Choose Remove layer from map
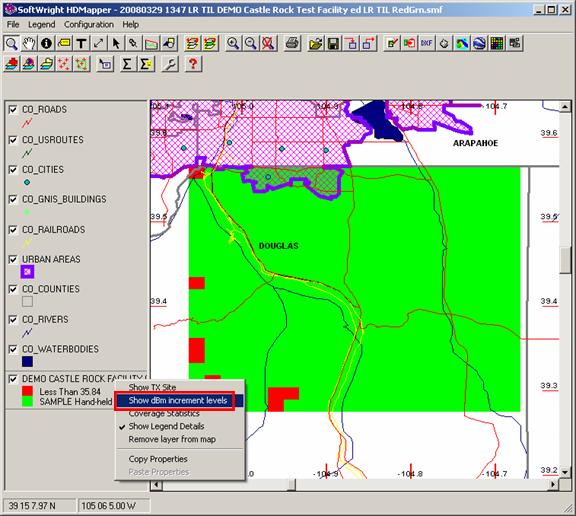This screenshot has width=576, height=516. coord(172,439)
